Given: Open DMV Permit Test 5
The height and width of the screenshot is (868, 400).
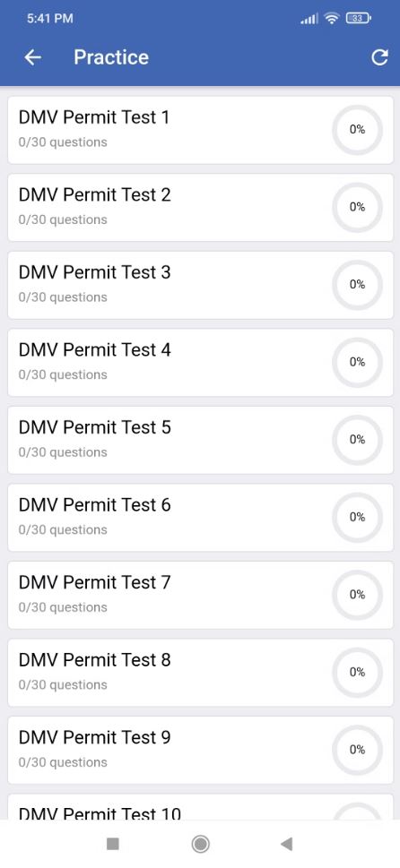Looking at the screenshot, I should tap(200, 440).
